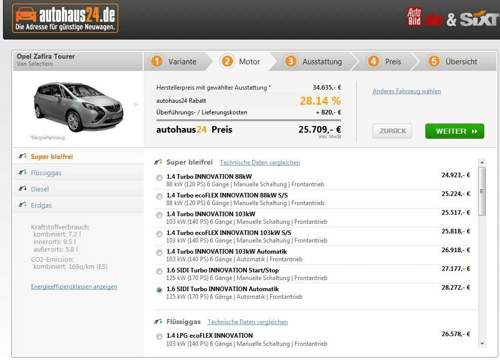This screenshot has height=360, width=500.
Task: Click the fuel pump icon beside Erdgas
Action: 22,205
